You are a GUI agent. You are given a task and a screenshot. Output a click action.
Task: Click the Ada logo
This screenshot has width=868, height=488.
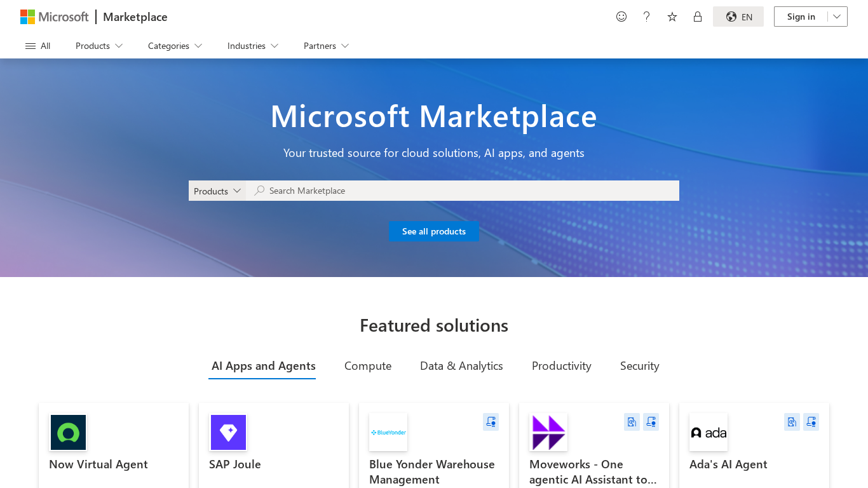coord(709,432)
